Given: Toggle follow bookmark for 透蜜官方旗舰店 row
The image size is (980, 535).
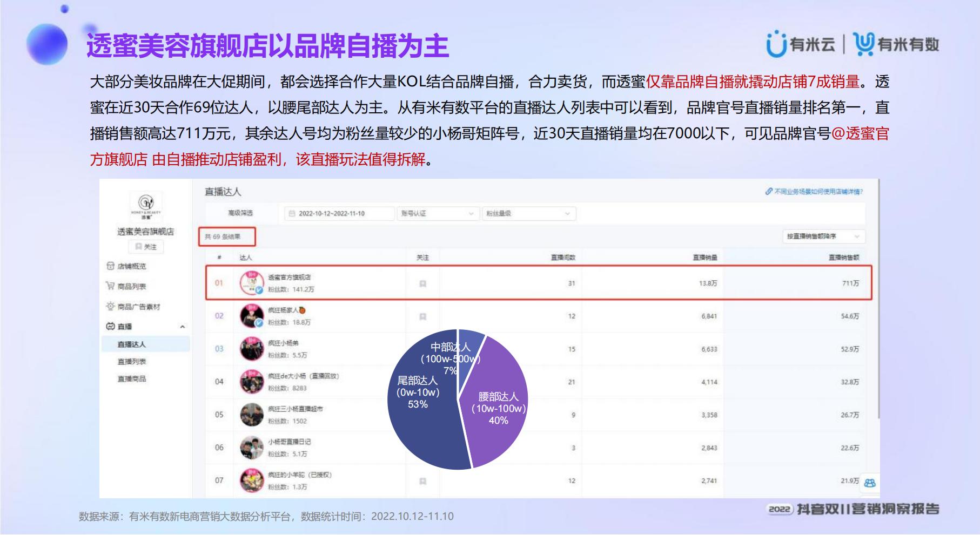Looking at the screenshot, I should click(x=423, y=283).
